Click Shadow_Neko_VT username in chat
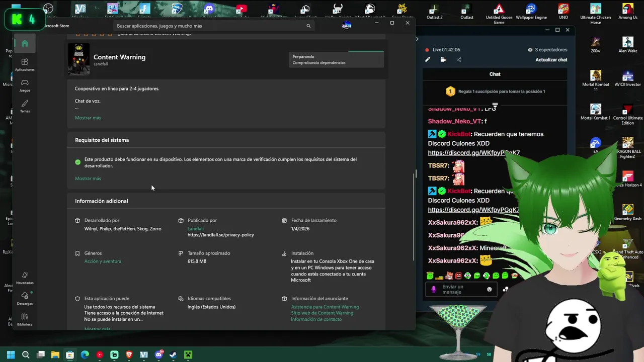This screenshot has height=362, width=644. 454,121
